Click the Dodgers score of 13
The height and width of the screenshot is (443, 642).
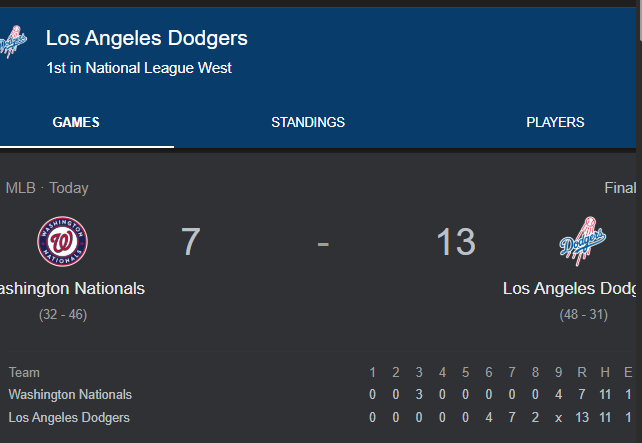point(455,242)
